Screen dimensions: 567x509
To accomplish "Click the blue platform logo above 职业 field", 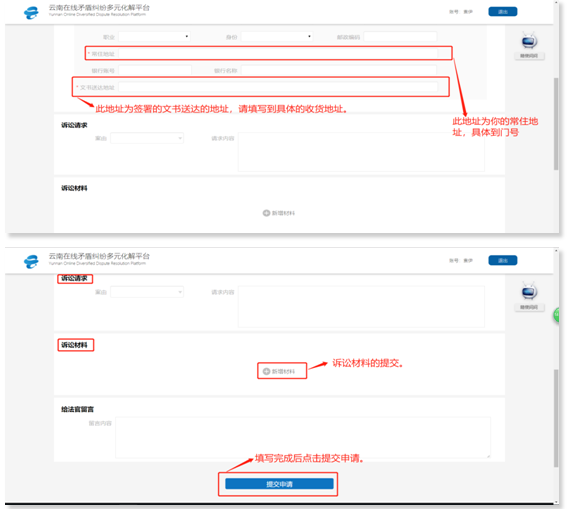I will pos(31,13).
